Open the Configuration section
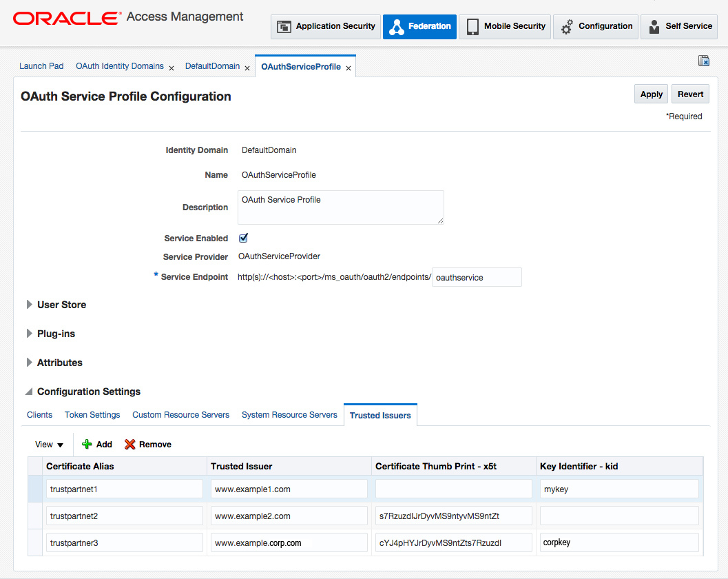The width and height of the screenshot is (728, 579). pos(596,26)
